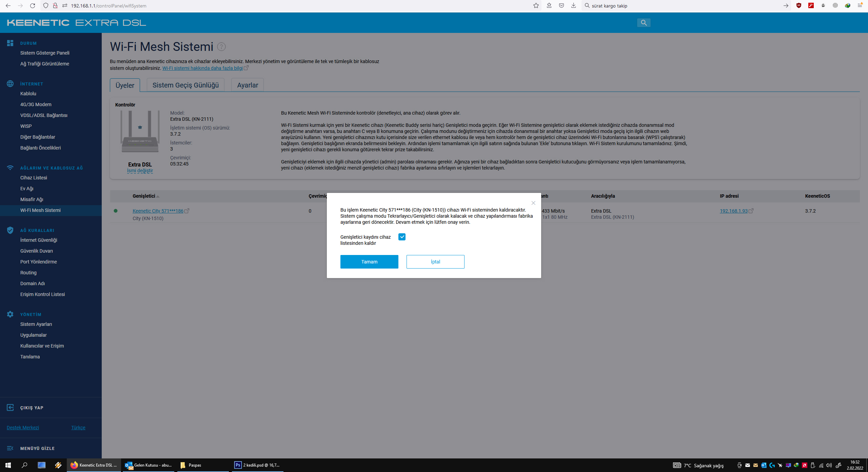
Task: Open Uygulamalar sidebar entry
Action: [34, 335]
